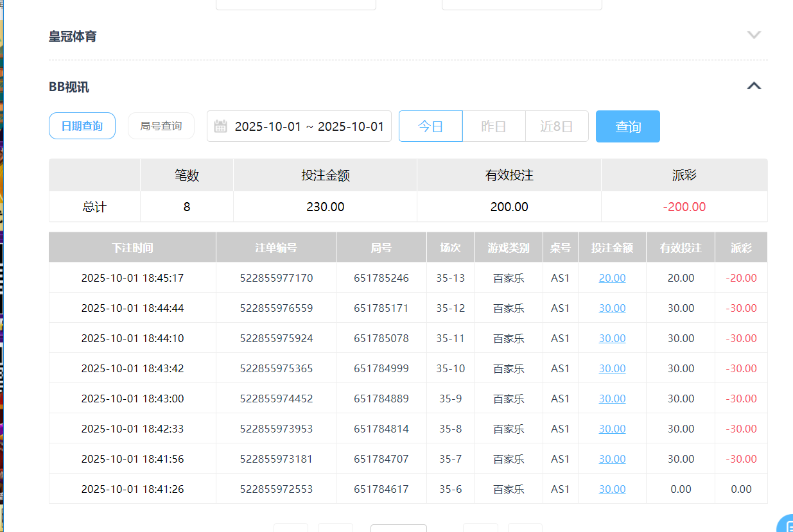Click the first pagination button
Image resolution: width=793 pixels, height=532 pixels.
coord(290,528)
